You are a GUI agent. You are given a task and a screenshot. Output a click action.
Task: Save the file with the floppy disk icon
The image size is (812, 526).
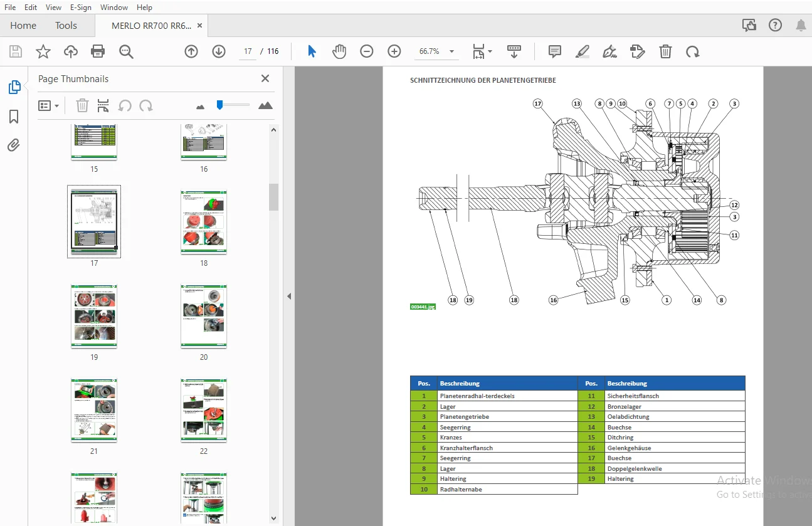tap(15, 51)
